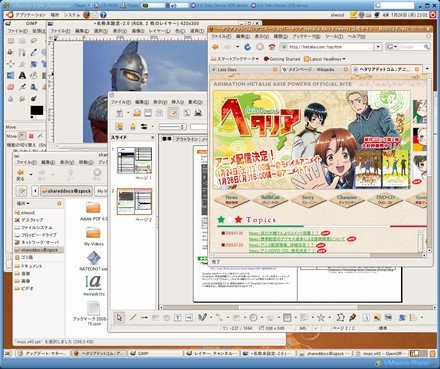Select GIMP's Crop tool
Image resolution: width=440 pixels, height=369 pixels.
click(x=22, y=64)
